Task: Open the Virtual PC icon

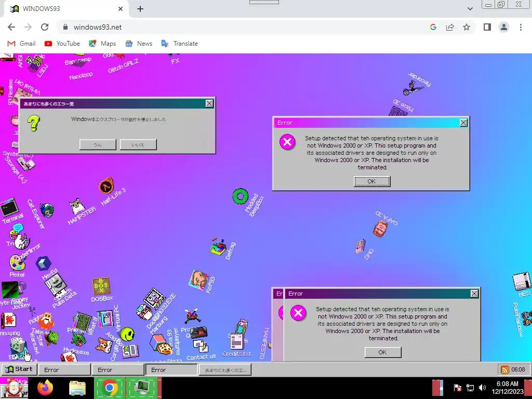Action: pyautogui.click(x=105, y=318)
